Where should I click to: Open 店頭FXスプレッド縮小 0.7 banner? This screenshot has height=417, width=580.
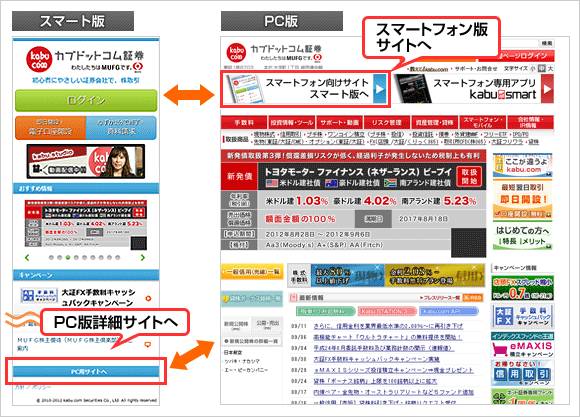[x=522, y=288]
